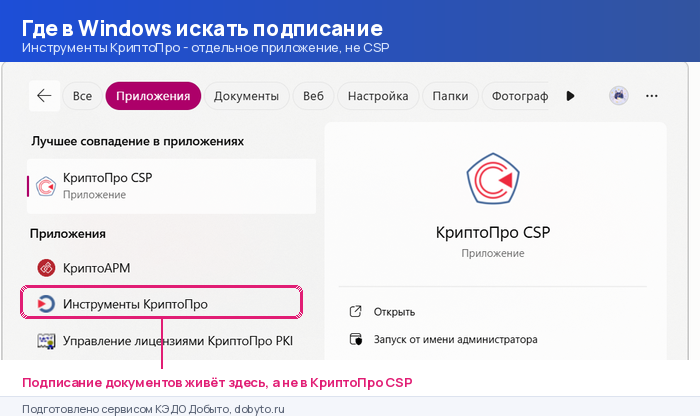Open the Настройка filter tab
The image size is (700, 416).
[x=378, y=96]
